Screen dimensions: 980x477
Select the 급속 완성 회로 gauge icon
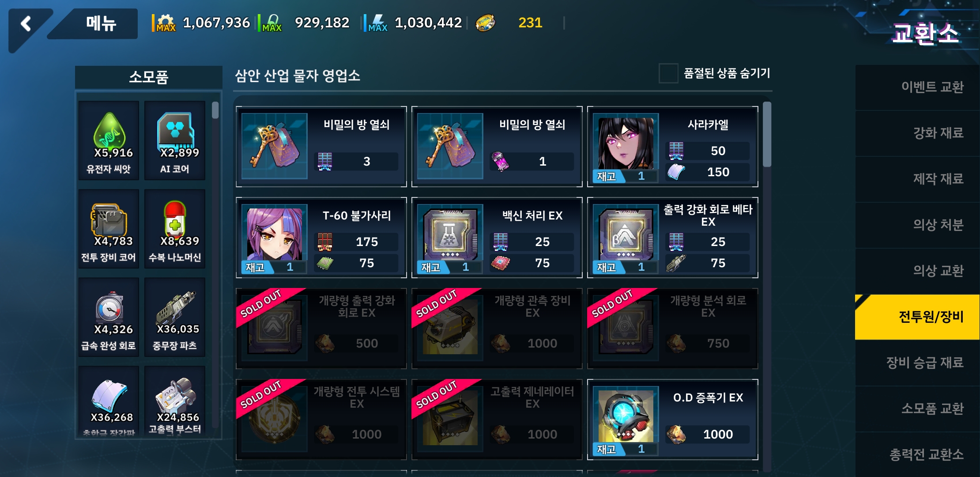point(109,307)
